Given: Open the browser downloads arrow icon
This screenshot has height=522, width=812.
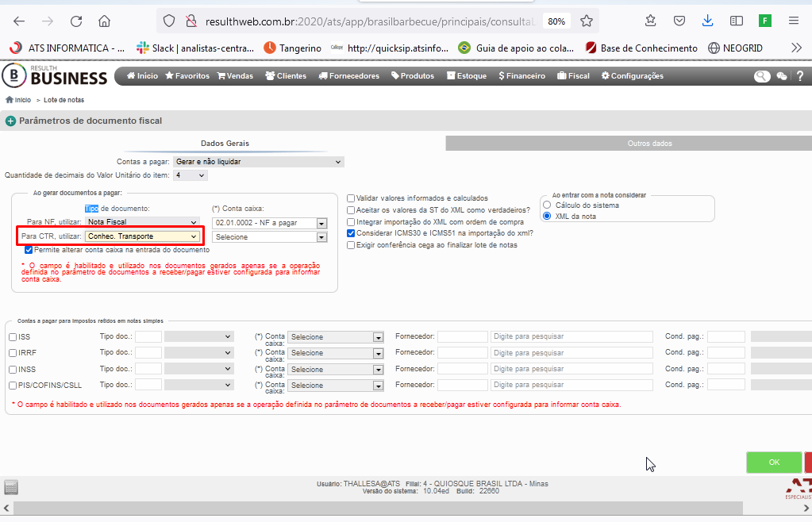Looking at the screenshot, I should (707, 21).
